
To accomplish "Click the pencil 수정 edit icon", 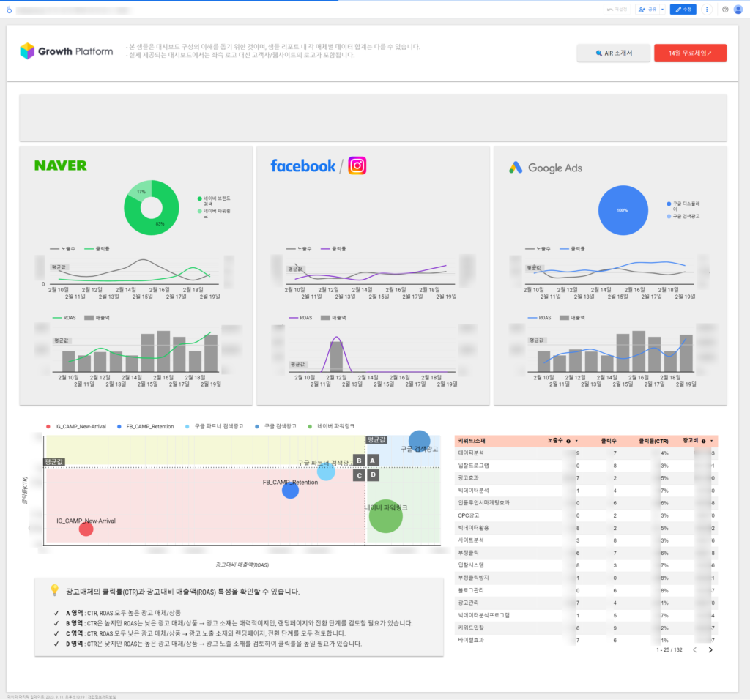I will tap(679, 9).
